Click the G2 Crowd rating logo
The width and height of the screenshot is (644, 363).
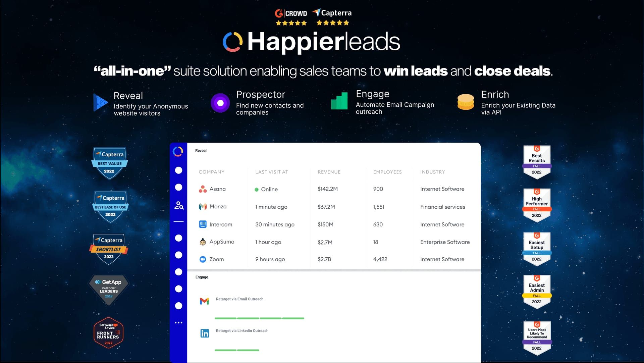coord(291,13)
